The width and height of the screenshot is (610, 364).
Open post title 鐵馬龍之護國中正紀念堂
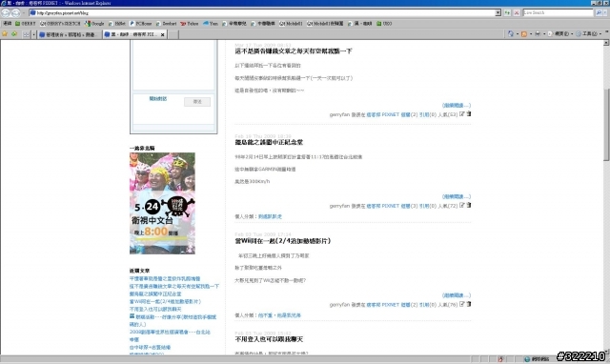point(269,142)
